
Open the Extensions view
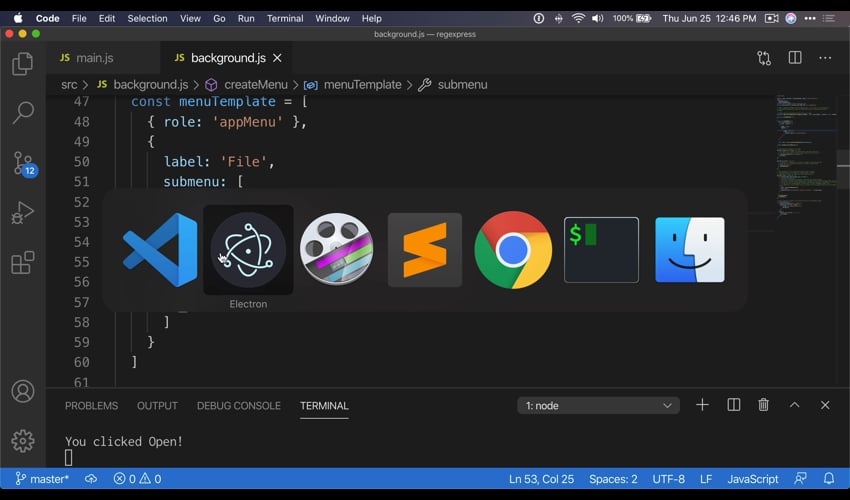pyautogui.click(x=23, y=262)
